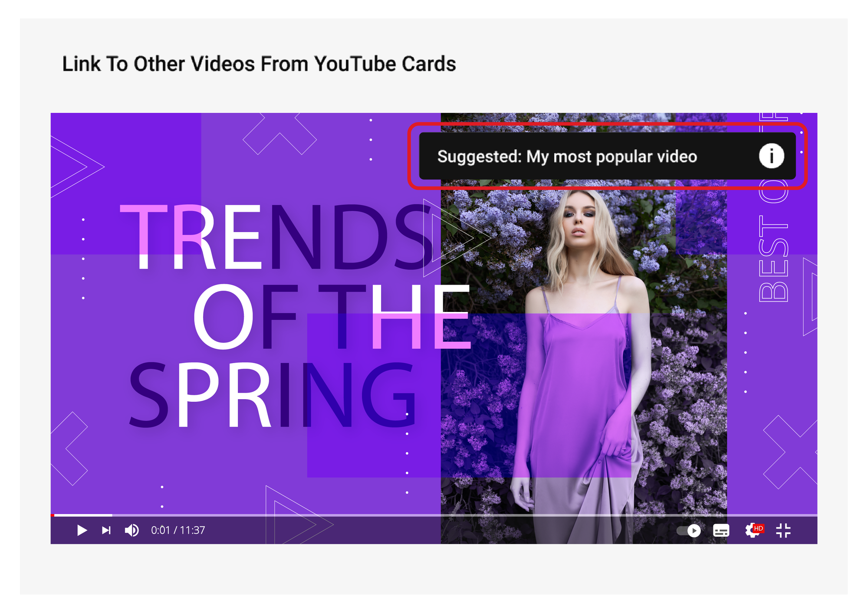
Task: Click the 'SPRING' word in the video
Action: (x=273, y=395)
